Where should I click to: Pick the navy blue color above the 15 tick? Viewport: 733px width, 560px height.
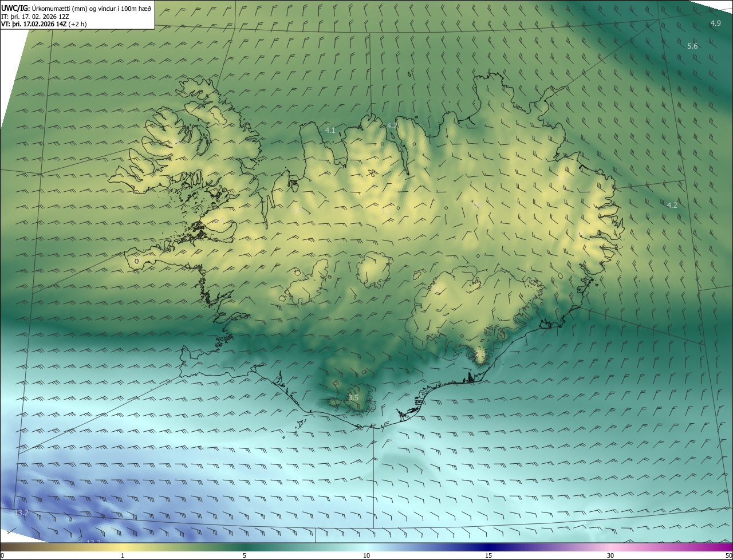pyautogui.click(x=488, y=547)
